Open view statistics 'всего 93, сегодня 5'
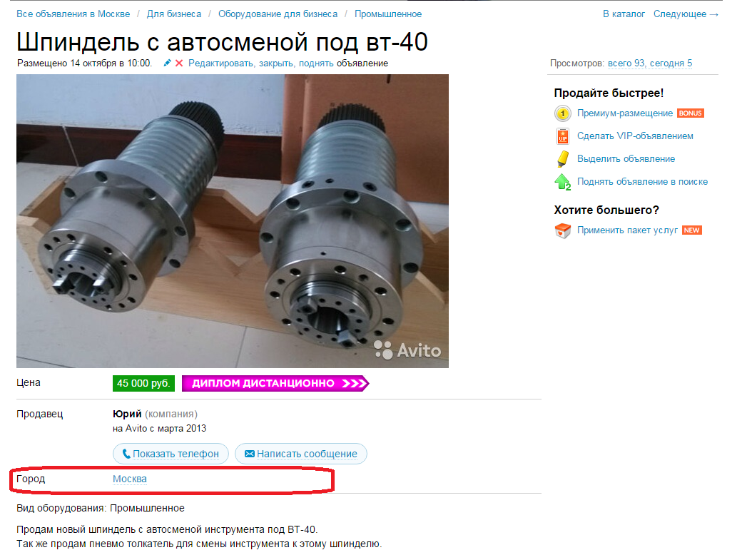 pos(650,63)
